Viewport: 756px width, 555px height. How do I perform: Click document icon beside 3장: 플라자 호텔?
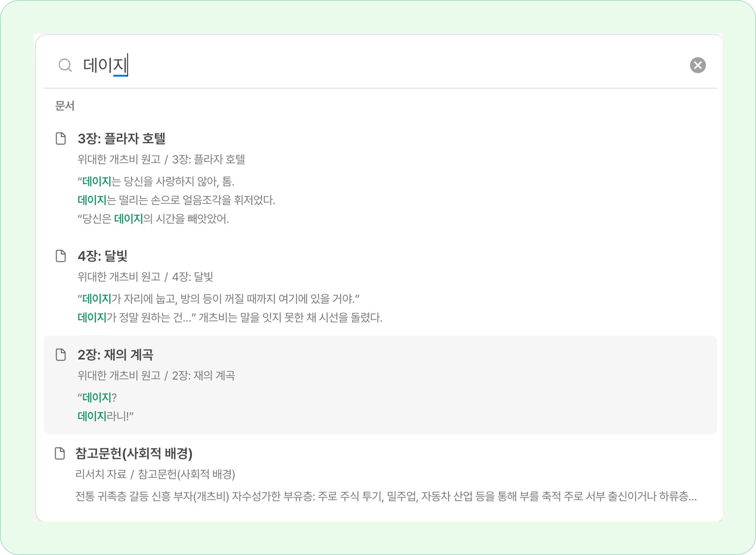pos(61,139)
